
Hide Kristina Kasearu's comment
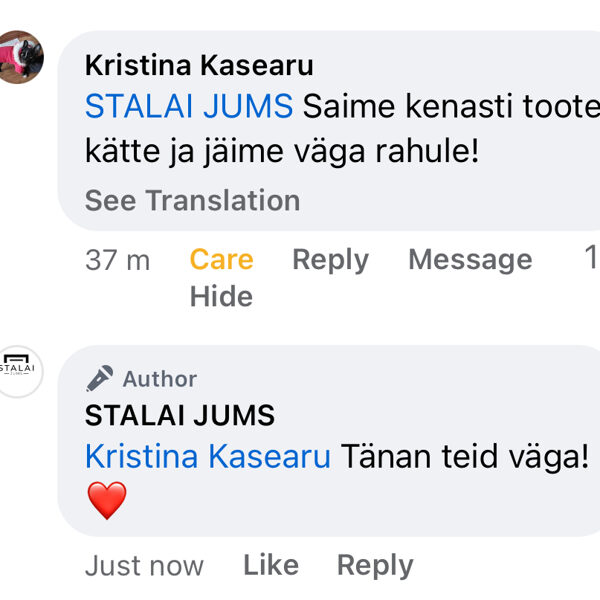click(x=221, y=297)
